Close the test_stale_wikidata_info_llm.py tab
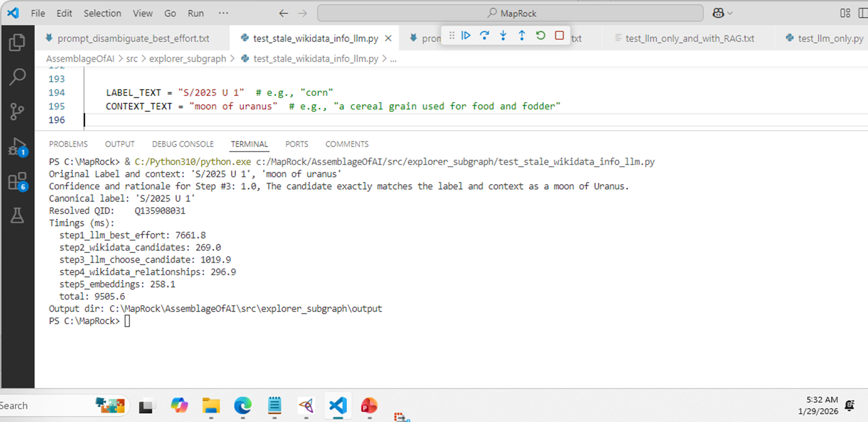Image resolution: width=868 pixels, height=422 pixels. pyautogui.click(x=388, y=38)
